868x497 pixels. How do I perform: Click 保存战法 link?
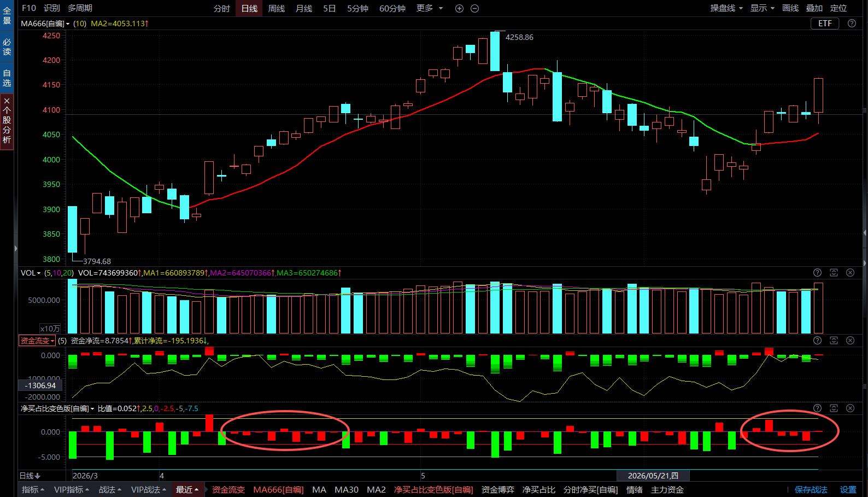tap(811, 490)
